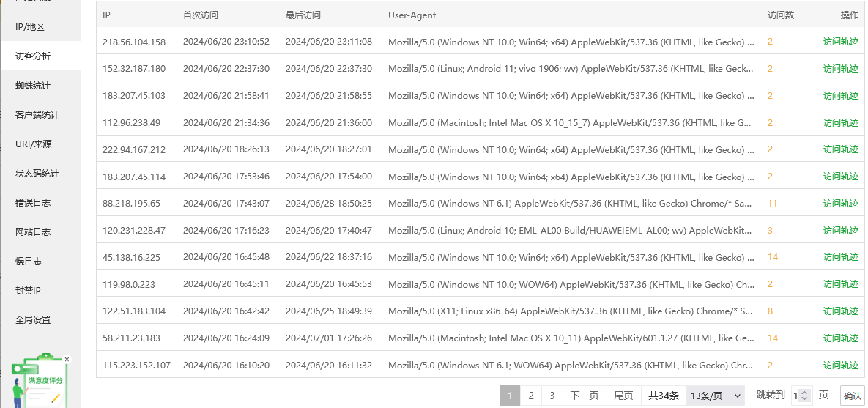This screenshot has width=868, height=408.
Task: Go to page 2 of results
Action: pos(531,396)
